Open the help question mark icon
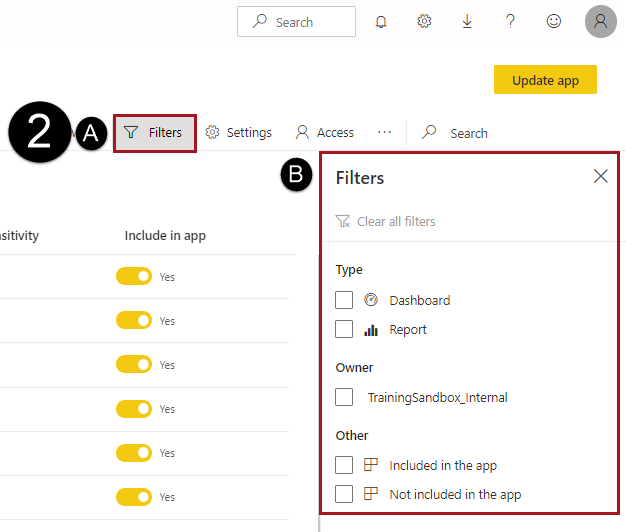The image size is (626, 532). (510, 21)
